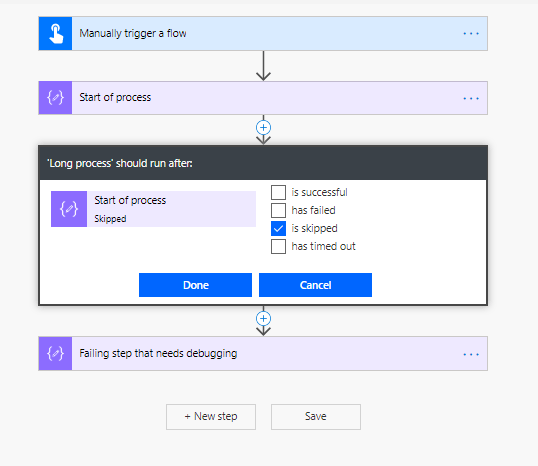Uncheck the 'is skipped' checkbox

(278, 229)
